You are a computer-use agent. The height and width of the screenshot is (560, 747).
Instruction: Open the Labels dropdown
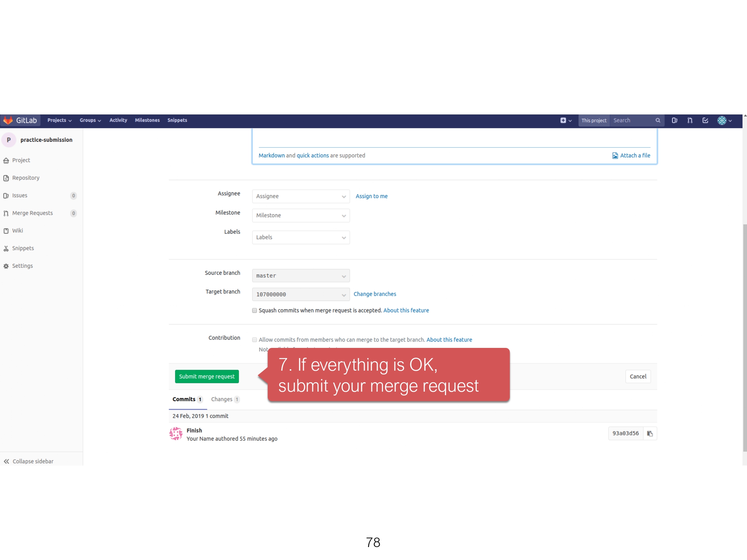[x=301, y=237]
